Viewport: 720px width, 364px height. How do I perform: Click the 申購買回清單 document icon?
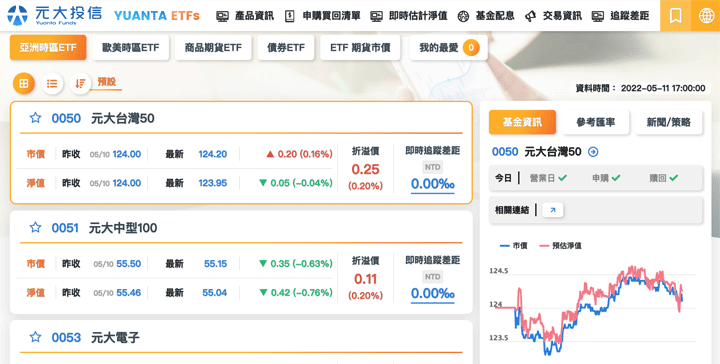[289, 16]
